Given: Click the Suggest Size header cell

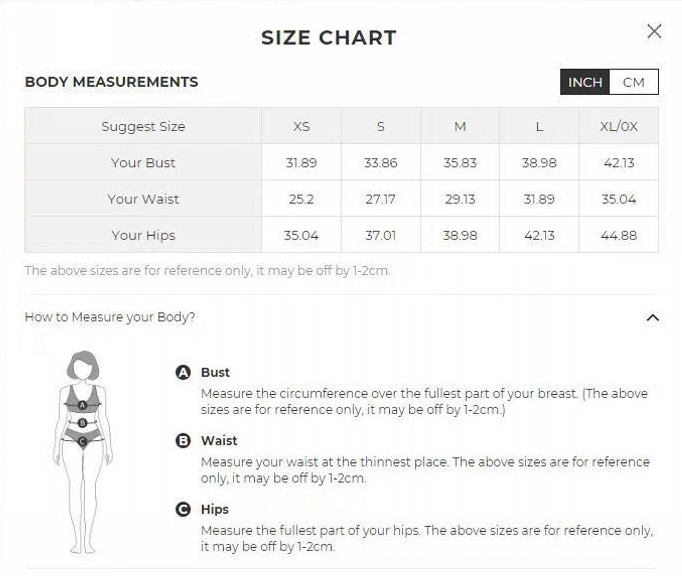Looking at the screenshot, I should (x=143, y=127).
